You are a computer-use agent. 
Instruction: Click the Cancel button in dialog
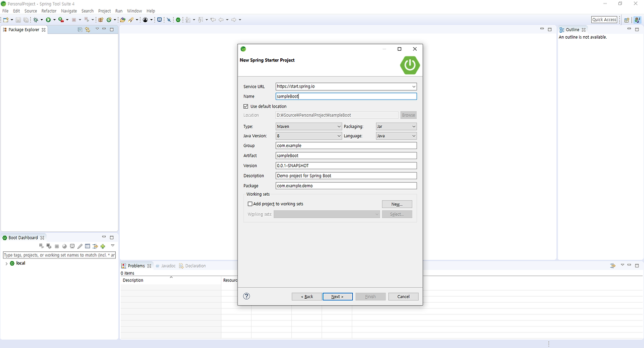(404, 297)
